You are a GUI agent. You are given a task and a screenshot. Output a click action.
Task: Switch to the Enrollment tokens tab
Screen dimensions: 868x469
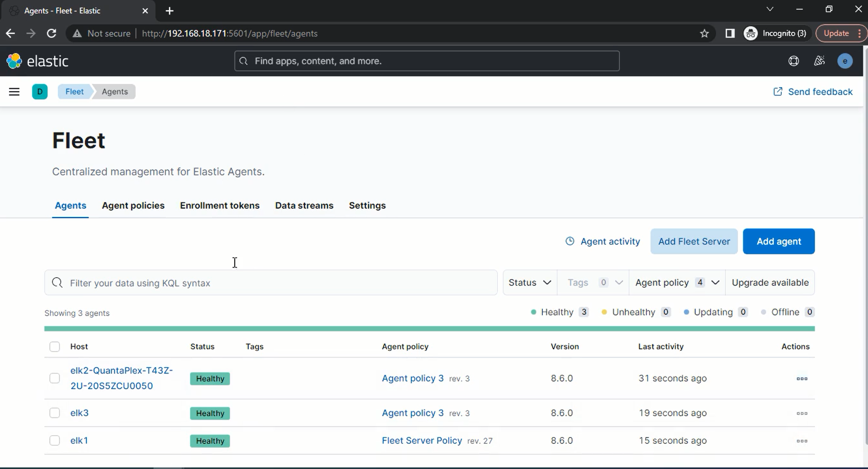tap(220, 206)
